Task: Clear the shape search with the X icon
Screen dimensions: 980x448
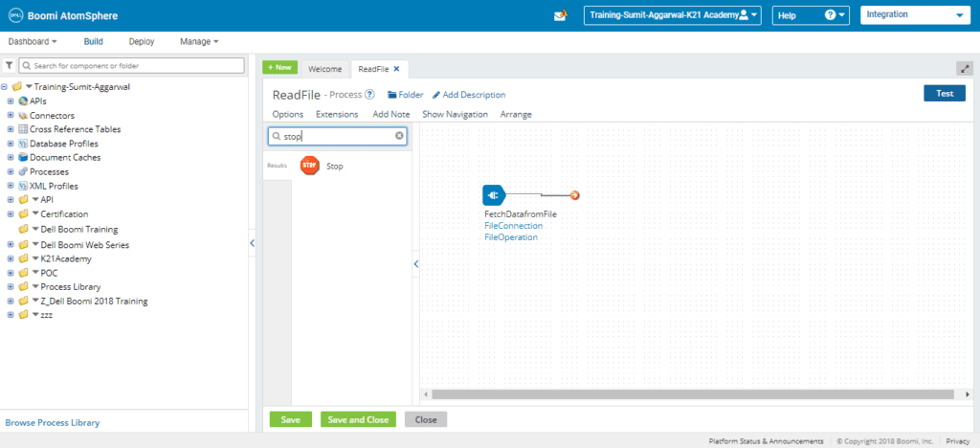Action: coord(399,136)
